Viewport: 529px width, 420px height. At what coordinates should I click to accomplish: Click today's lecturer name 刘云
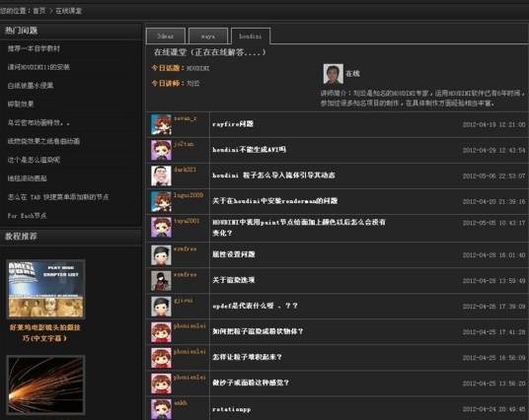193,83
